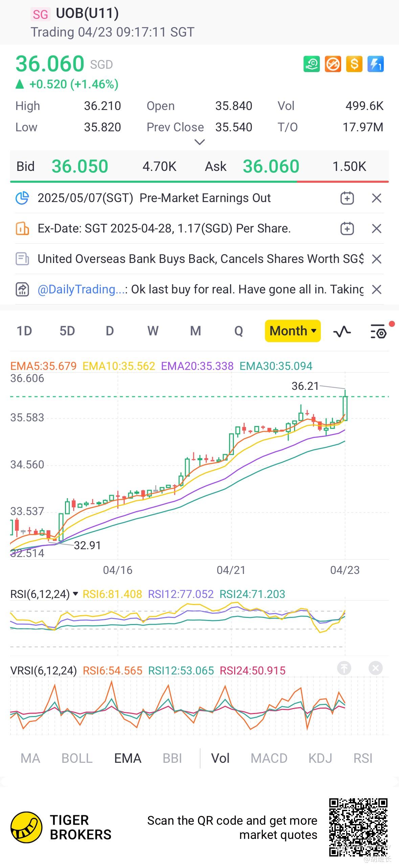Move the VRSI panel to top
This screenshot has height=868, width=399.
[x=344, y=668]
